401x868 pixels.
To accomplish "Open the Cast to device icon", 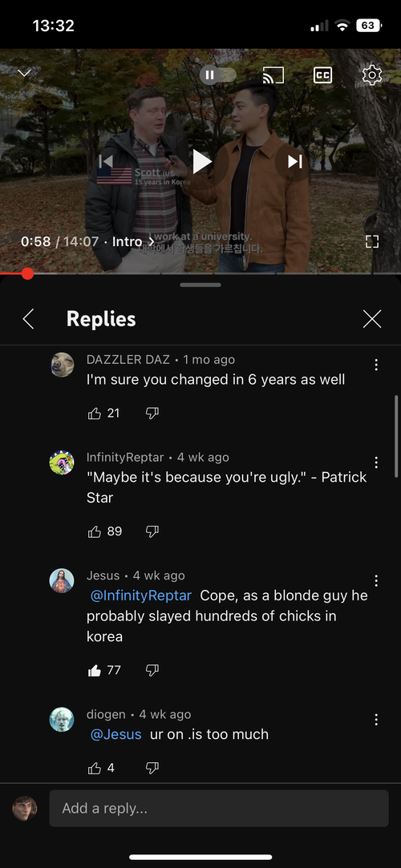I will [x=273, y=75].
